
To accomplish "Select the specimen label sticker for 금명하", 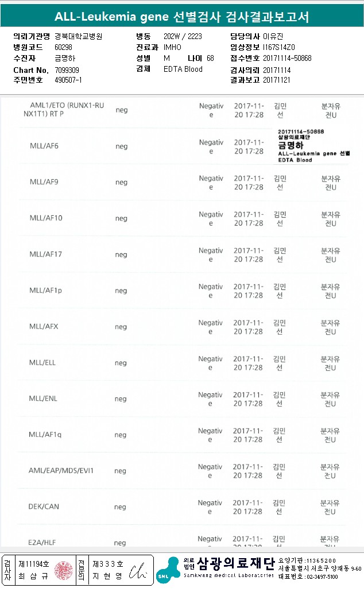I will [x=313, y=146].
